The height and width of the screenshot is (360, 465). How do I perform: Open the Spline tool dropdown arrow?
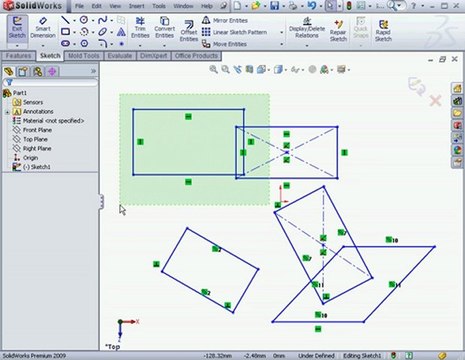(112, 21)
